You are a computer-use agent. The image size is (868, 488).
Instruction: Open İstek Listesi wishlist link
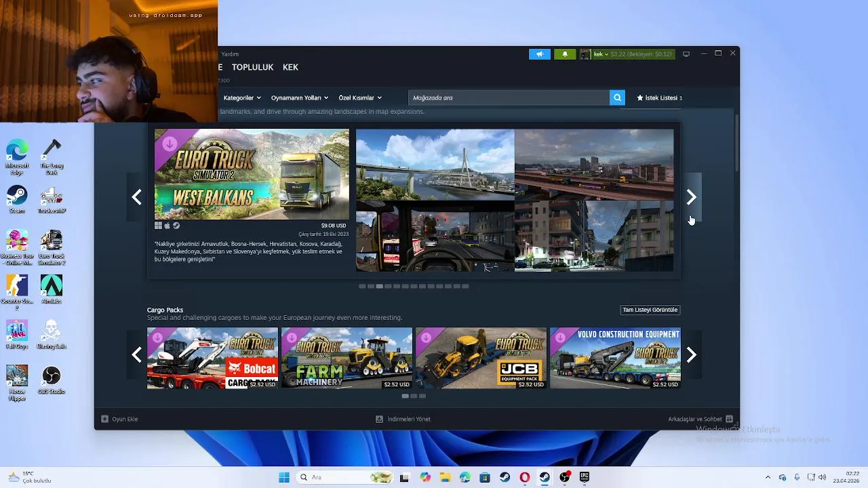tap(659, 98)
